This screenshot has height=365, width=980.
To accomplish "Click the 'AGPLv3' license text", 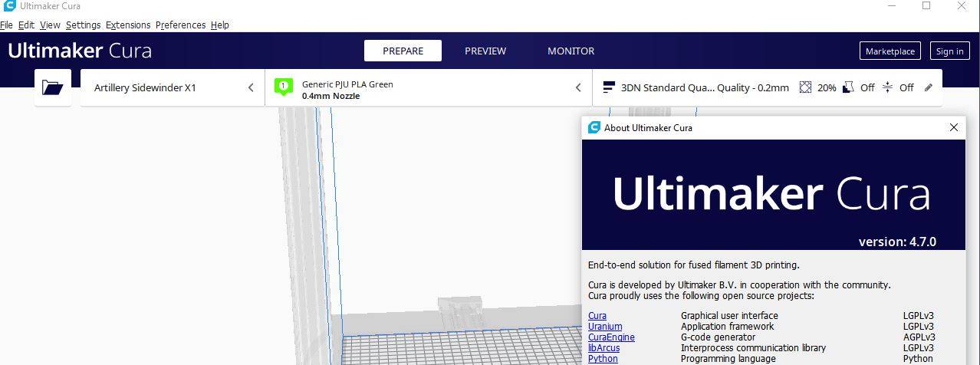I will coord(919,337).
